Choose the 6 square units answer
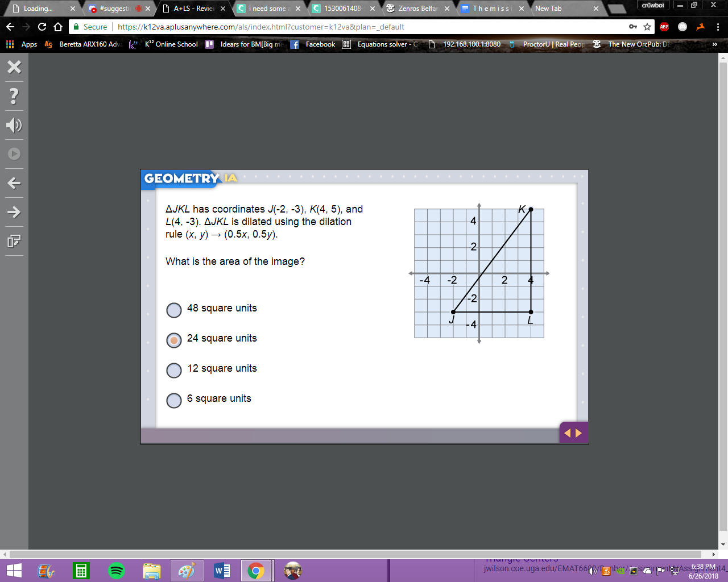728x582 pixels. 174,400
